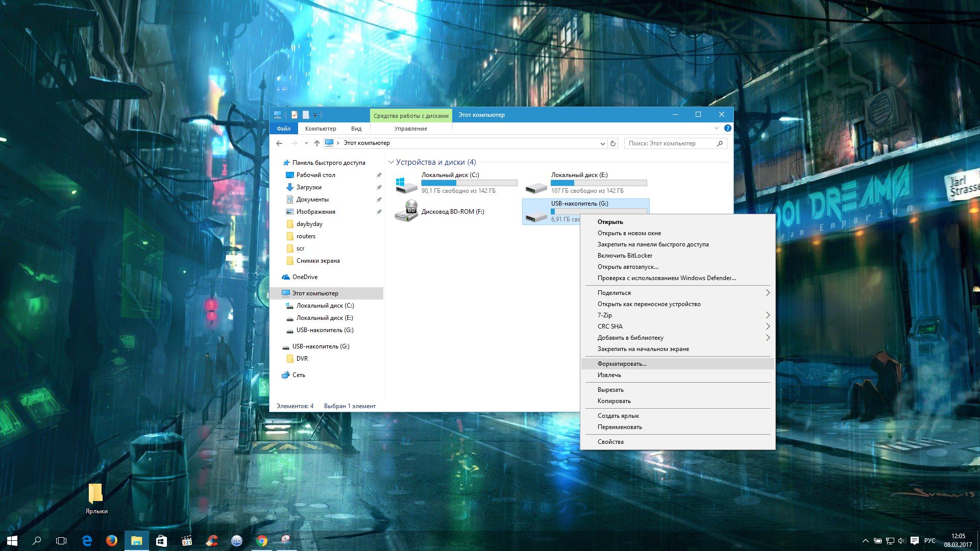Show hidden tray icons arrow
980x551 pixels.
pos(865,541)
